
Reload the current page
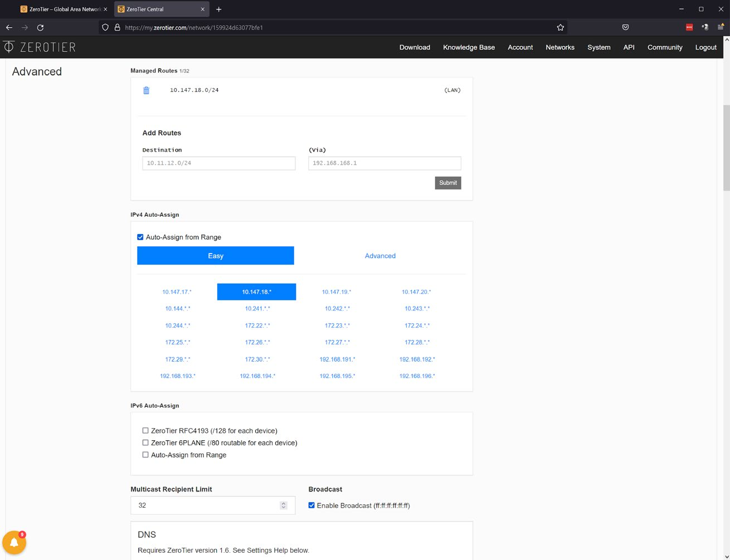(40, 27)
